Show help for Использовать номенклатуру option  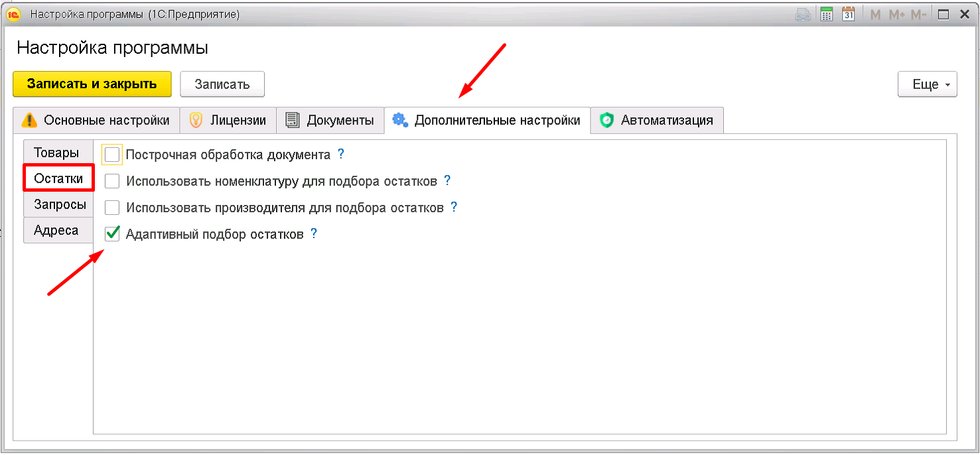(x=447, y=180)
